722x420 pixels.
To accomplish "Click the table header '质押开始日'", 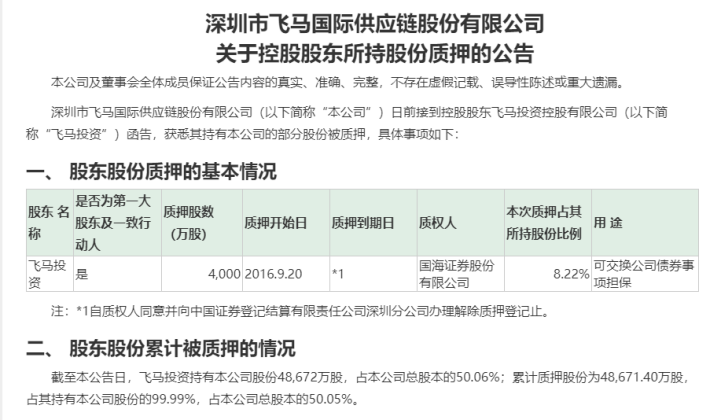I will coord(286,223).
